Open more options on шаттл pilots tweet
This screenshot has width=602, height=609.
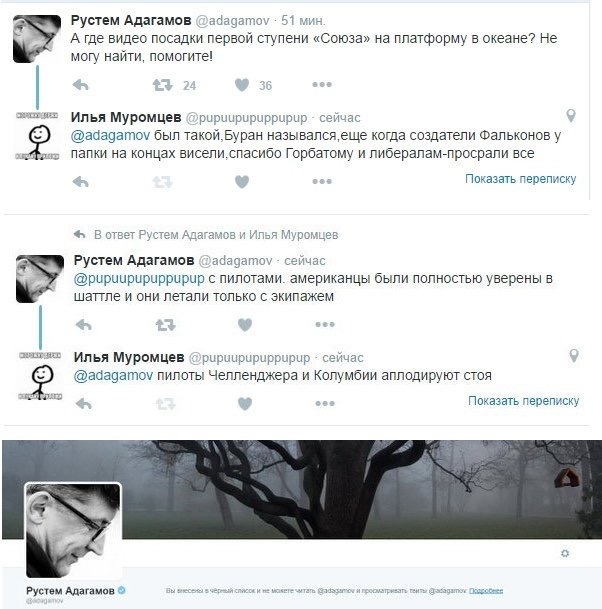tap(325, 324)
